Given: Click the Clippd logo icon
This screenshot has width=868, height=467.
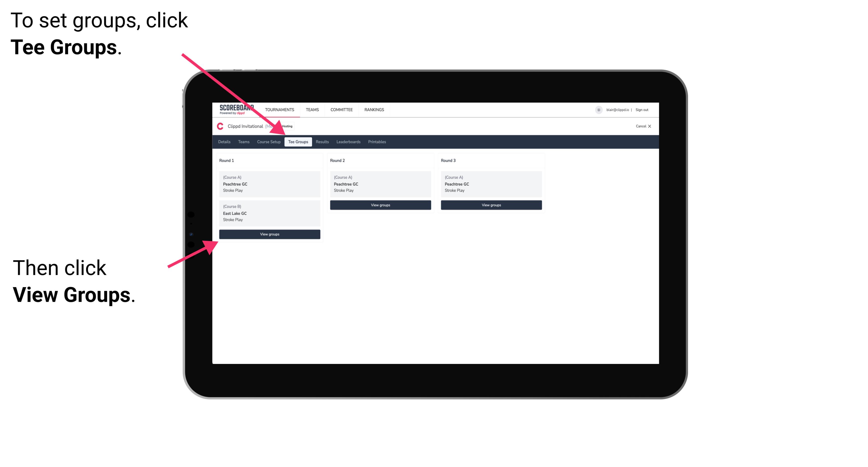Looking at the screenshot, I should tap(220, 126).
